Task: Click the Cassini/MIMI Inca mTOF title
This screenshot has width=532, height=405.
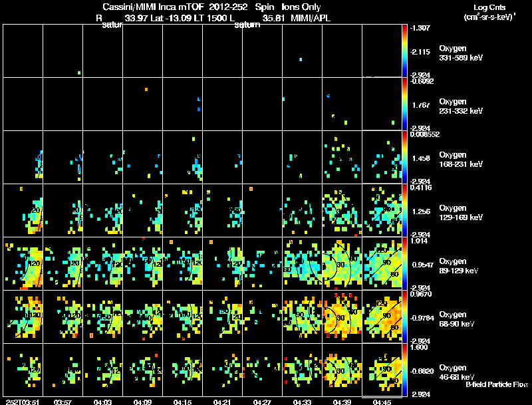Action: point(153,7)
